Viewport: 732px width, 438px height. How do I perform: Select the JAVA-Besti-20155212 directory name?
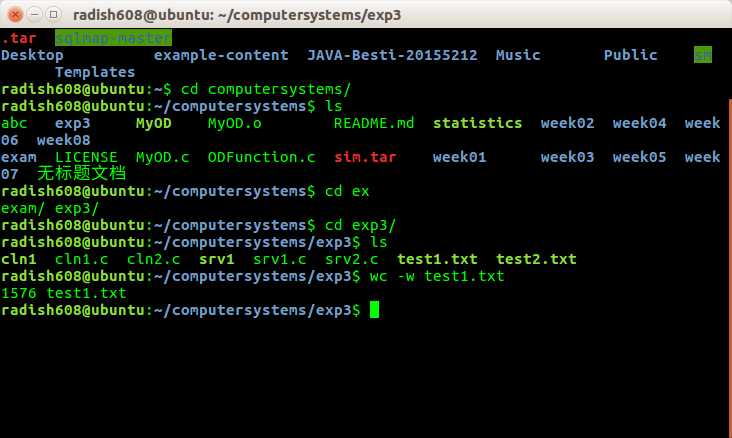[392, 55]
